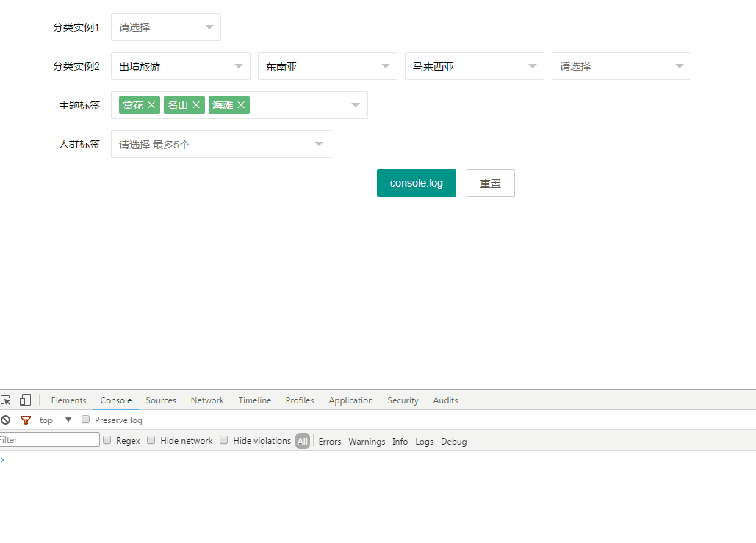The image size is (756, 543).
Task: Switch to the Network tab
Action: (207, 400)
